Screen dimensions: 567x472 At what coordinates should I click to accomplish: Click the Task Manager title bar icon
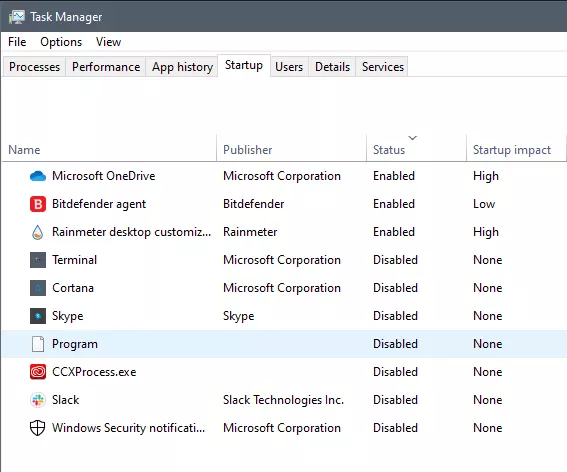(x=16, y=17)
